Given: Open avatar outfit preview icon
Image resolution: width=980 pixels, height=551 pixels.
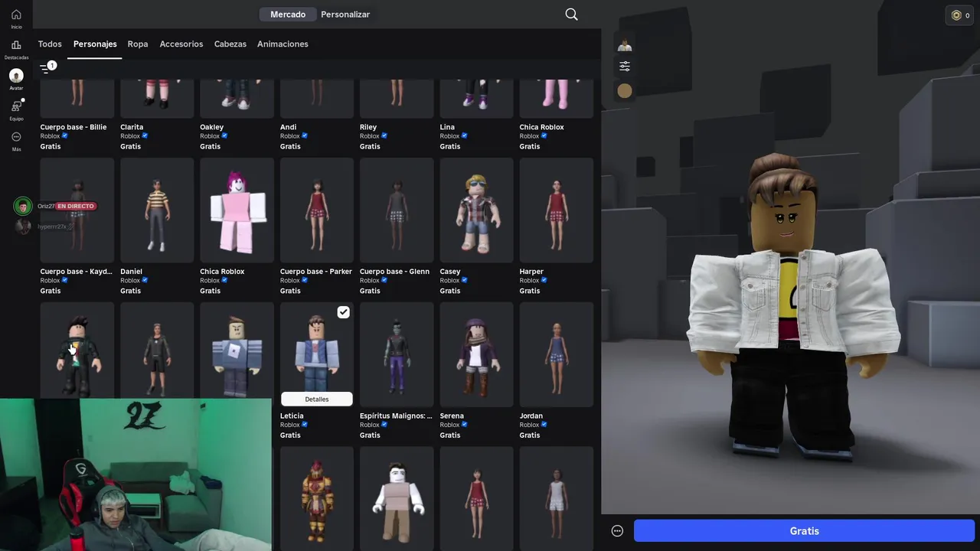Looking at the screenshot, I should coord(625,44).
